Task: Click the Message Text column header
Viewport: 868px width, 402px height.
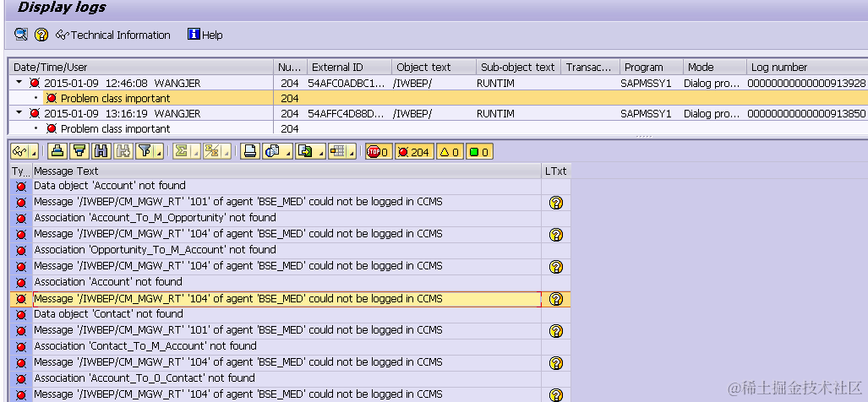Action: pyautogui.click(x=287, y=171)
